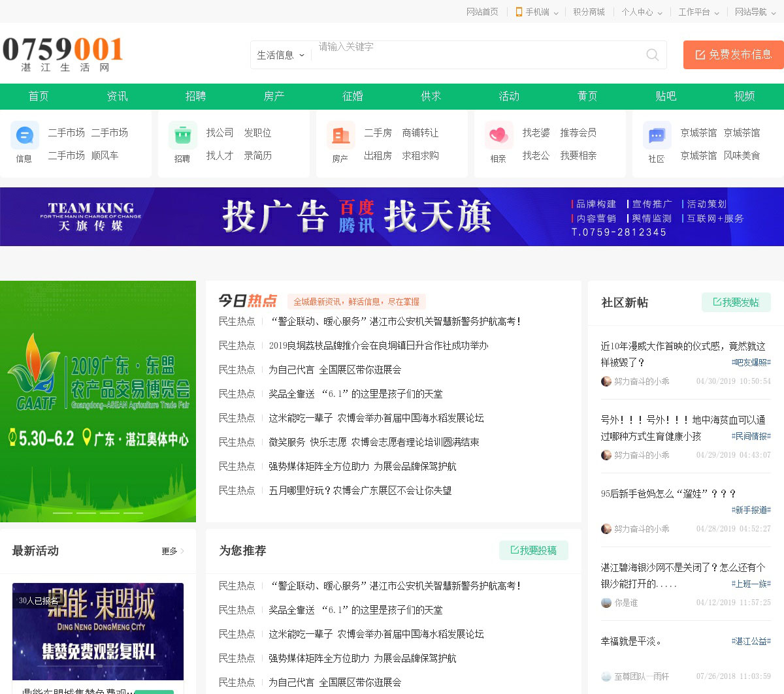784x694 pixels.
Task: Click the 相亲 pink heart icon
Action: (x=498, y=135)
